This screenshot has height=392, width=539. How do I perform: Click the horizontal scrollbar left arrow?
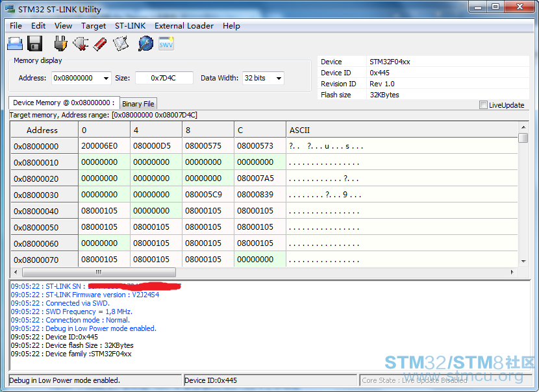click(x=16, y=272)
